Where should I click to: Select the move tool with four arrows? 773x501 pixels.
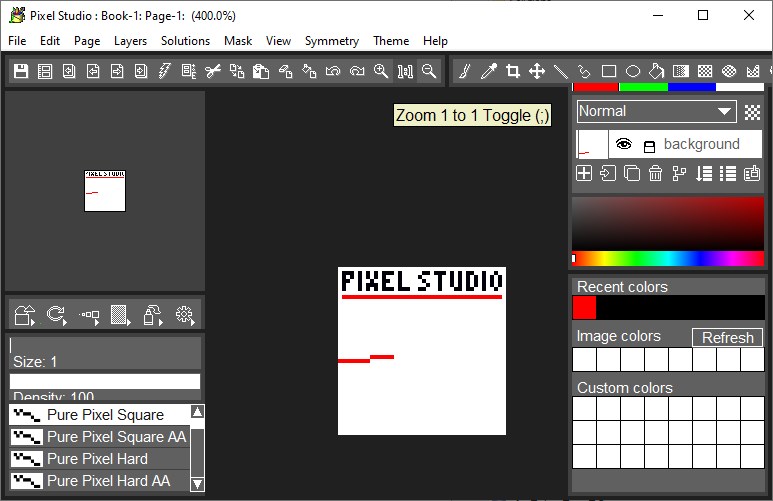(x=536, y=72)
